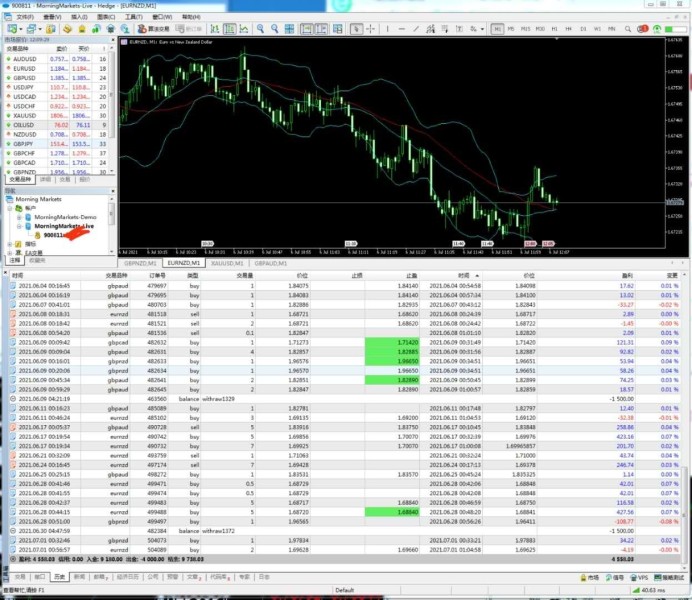Select order 479697 history row

pos(346,286)
